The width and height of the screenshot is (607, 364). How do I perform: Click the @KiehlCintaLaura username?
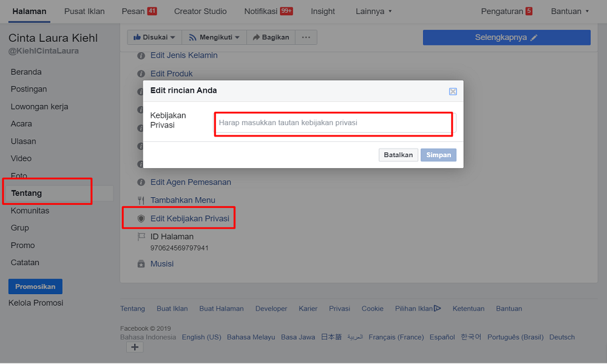(x=43, y=51)
